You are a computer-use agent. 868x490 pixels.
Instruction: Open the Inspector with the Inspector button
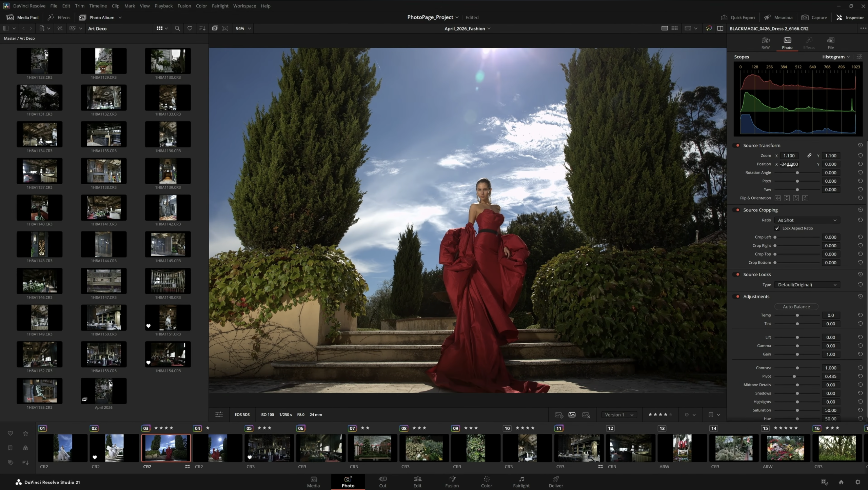pos(851,17)
